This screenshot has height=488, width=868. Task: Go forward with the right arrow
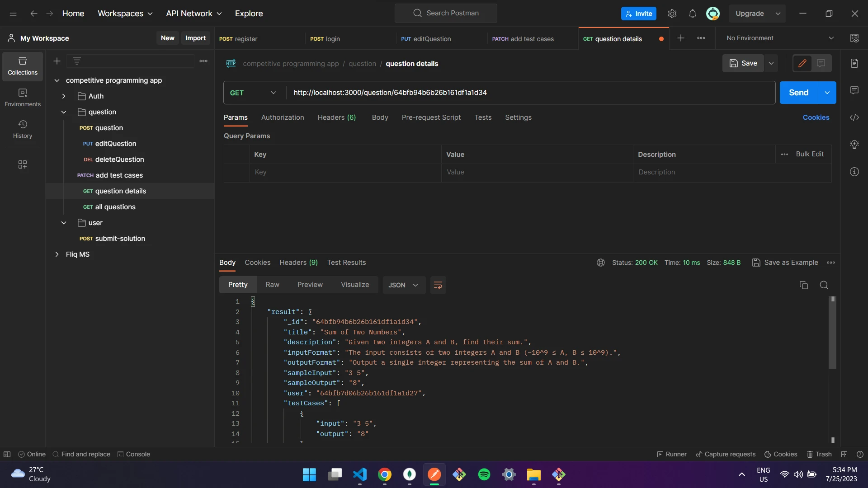[50, 14]
